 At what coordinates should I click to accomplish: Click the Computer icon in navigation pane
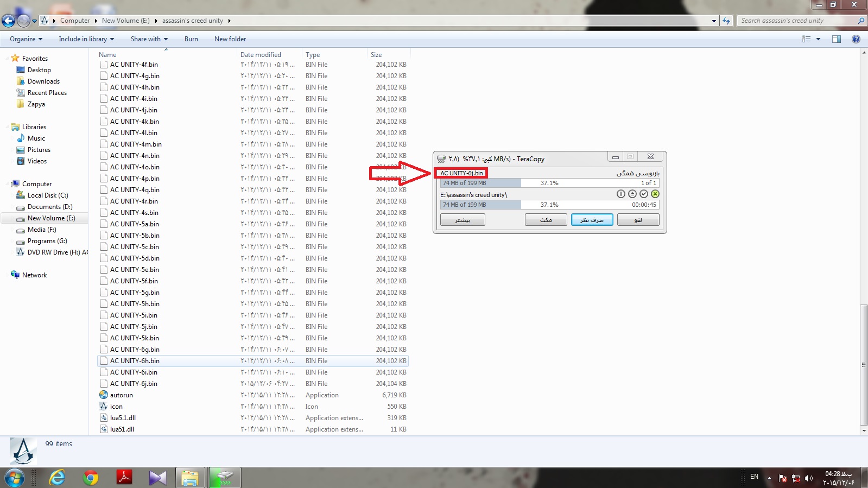(x=15, y=184)
